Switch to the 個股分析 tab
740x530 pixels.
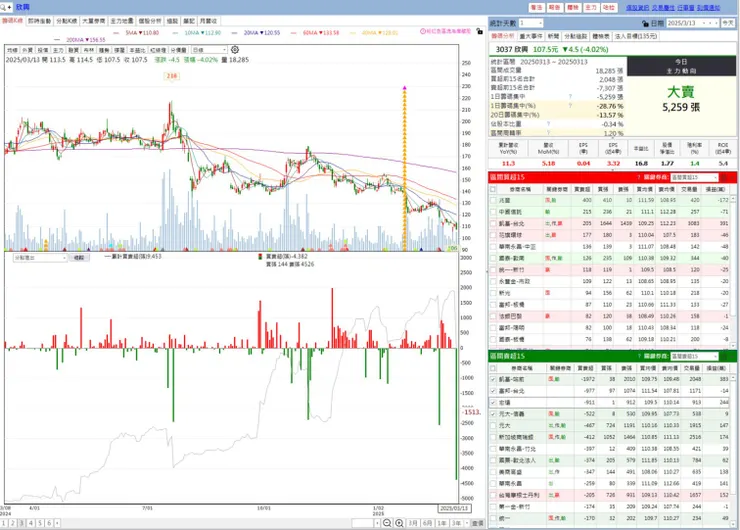(150, 21)
